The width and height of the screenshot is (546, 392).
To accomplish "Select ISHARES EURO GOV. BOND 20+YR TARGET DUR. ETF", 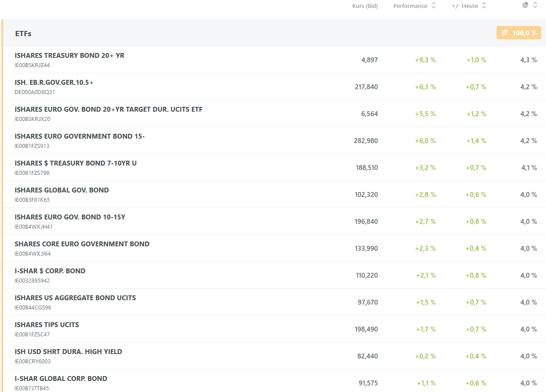I will click(x=108, y=109).
